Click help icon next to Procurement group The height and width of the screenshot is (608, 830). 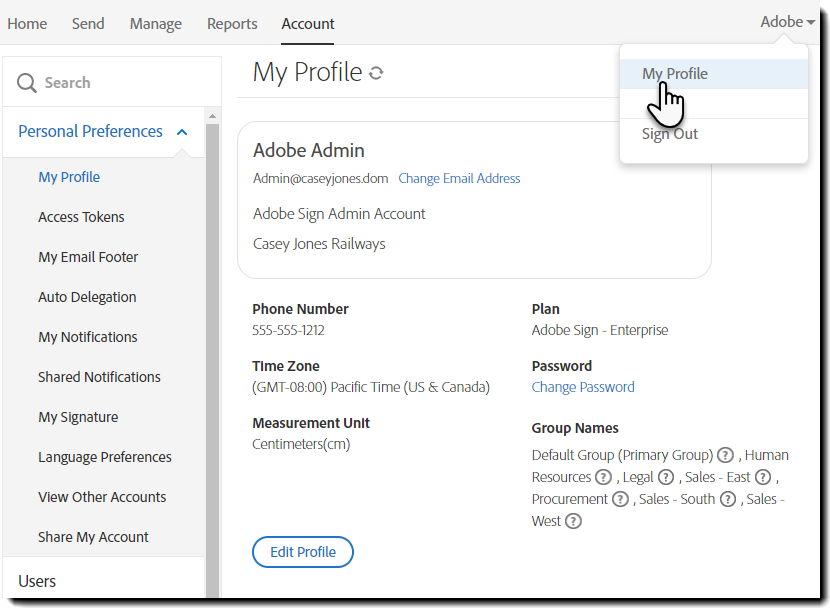[x=621, y=499]
